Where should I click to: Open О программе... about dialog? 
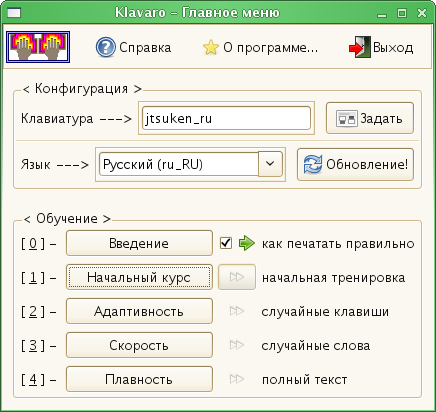pos(260,47)
